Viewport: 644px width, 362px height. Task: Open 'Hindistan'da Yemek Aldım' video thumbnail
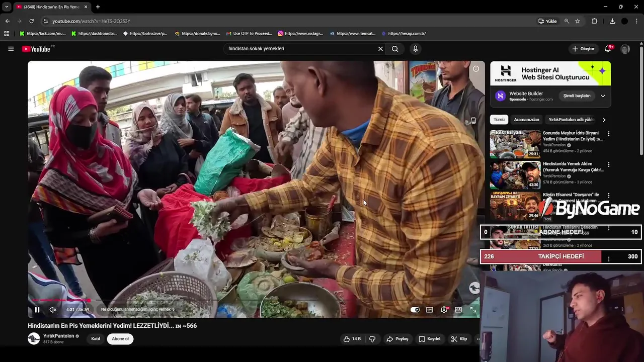click(x=515, y=174)
